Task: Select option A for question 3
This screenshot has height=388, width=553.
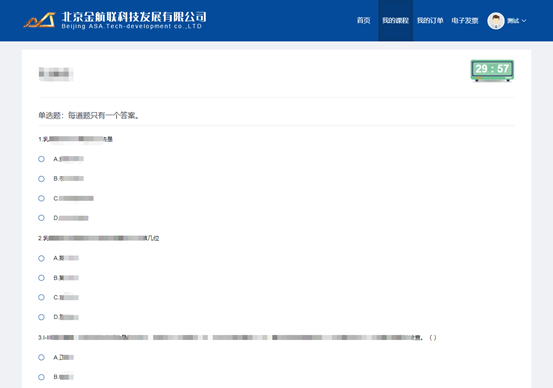Action: [x=41, y=357]
